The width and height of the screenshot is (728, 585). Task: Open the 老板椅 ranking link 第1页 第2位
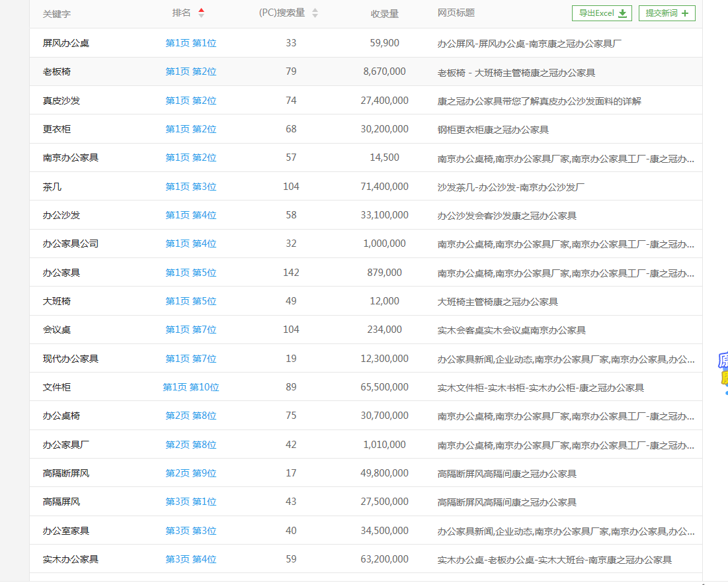[x=190, y=71]
